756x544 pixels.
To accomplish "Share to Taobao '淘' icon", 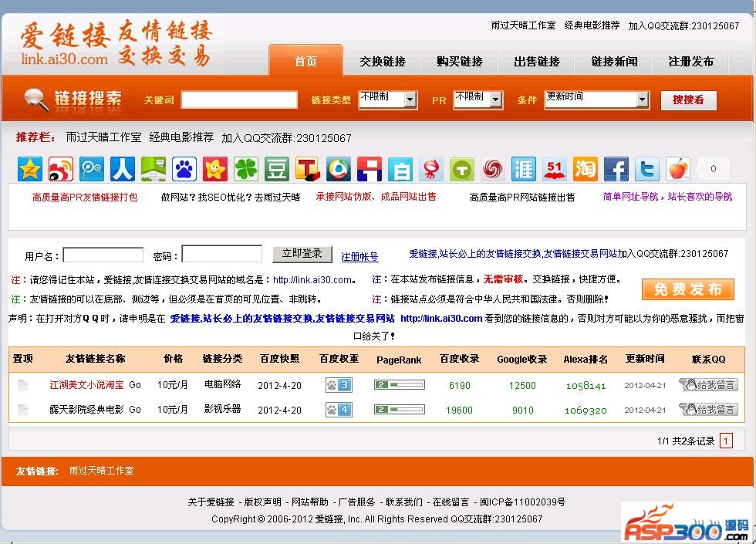I will 586,169.
